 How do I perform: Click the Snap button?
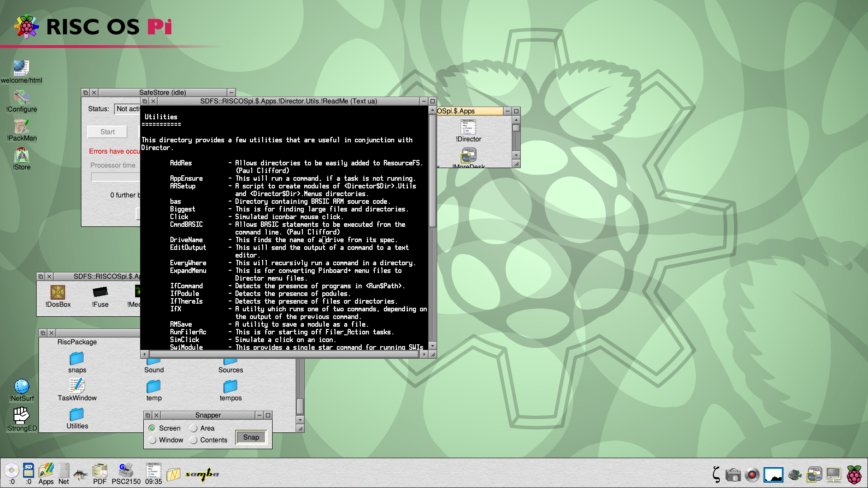click(x=251, y=437)
